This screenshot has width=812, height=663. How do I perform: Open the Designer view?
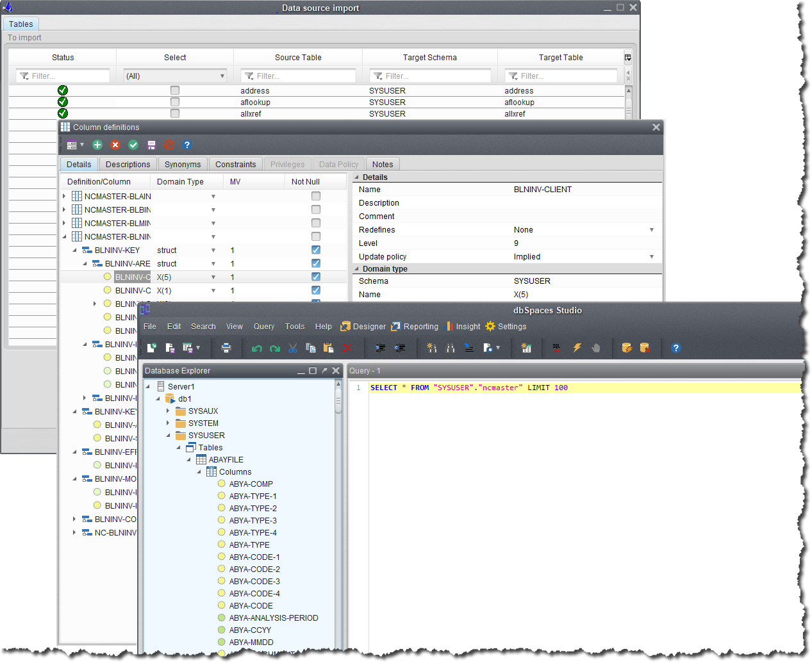(x=363, y=327)
